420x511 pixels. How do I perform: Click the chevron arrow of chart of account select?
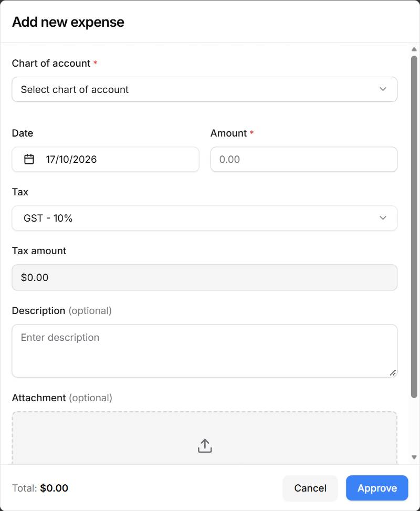click(x=383, y=89)
